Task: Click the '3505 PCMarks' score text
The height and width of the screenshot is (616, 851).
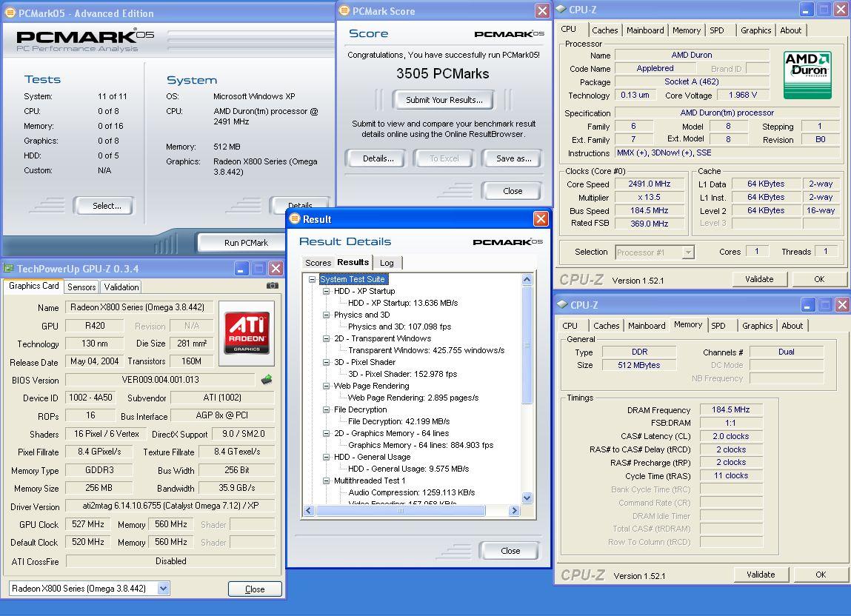Action: (442, 74)
